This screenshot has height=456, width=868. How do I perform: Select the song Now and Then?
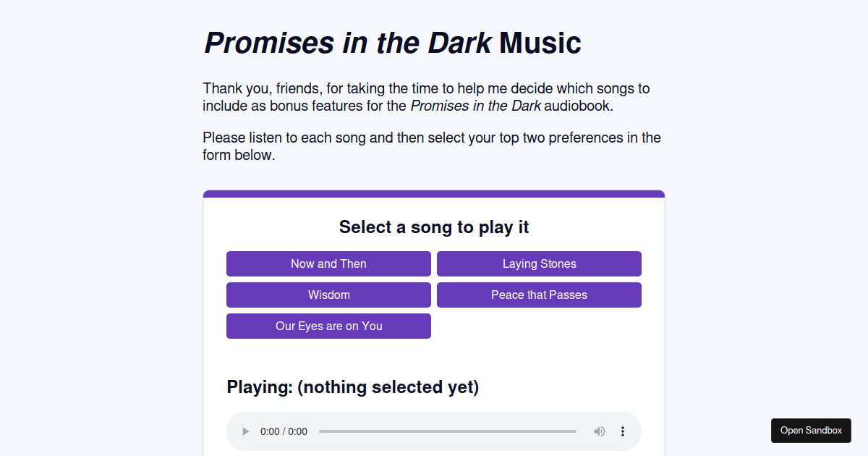(x=328, y=263)
